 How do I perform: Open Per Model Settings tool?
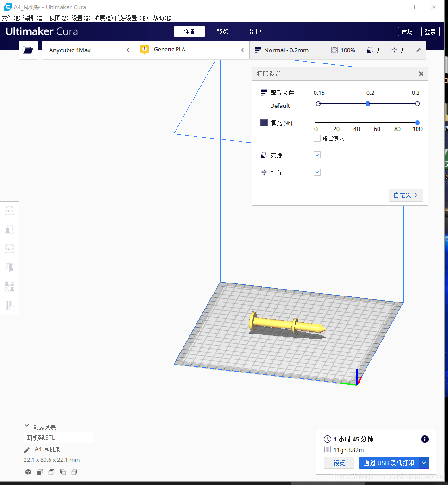10,287
